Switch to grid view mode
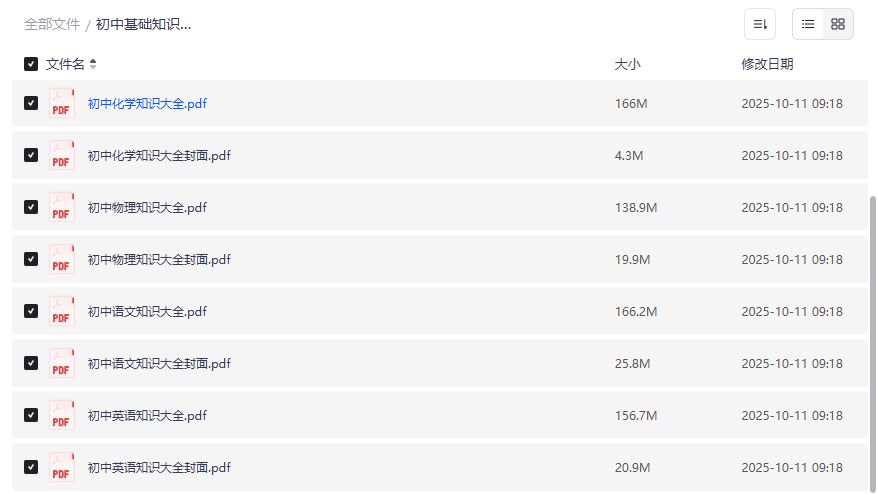 (838, 24)
